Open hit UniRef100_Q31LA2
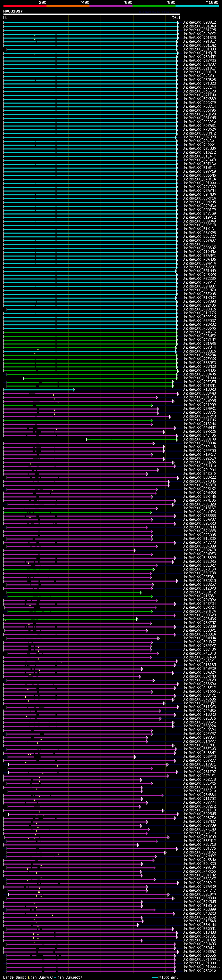Image resolution: width=222 pixels, height=980 pixels. [x=199, y=45]
